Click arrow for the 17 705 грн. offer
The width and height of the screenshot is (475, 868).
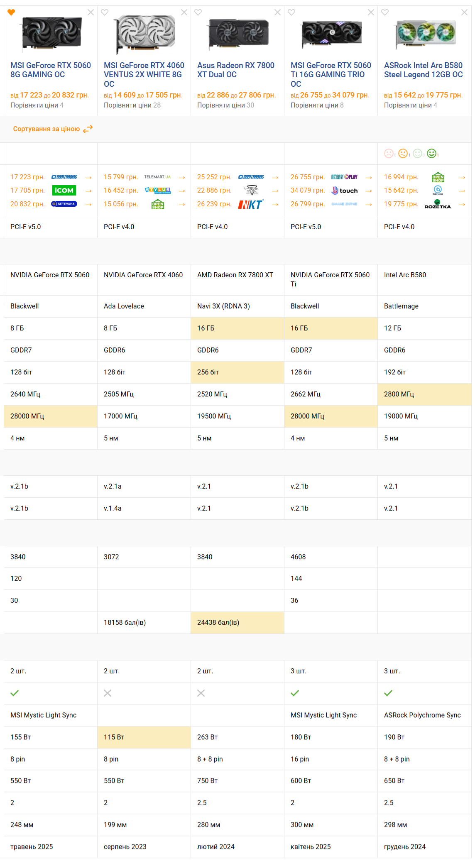coord(88,191)
